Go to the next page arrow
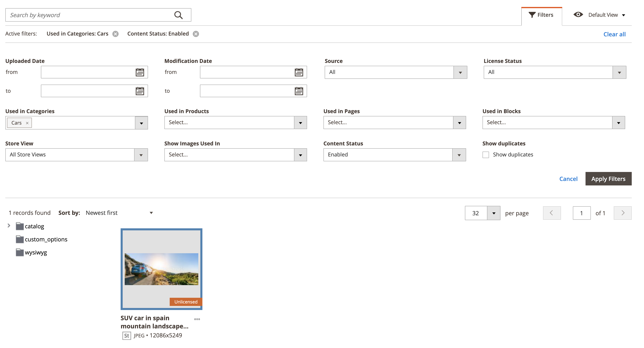Viewport: 644px width, 348px height. tap(623, 213)
